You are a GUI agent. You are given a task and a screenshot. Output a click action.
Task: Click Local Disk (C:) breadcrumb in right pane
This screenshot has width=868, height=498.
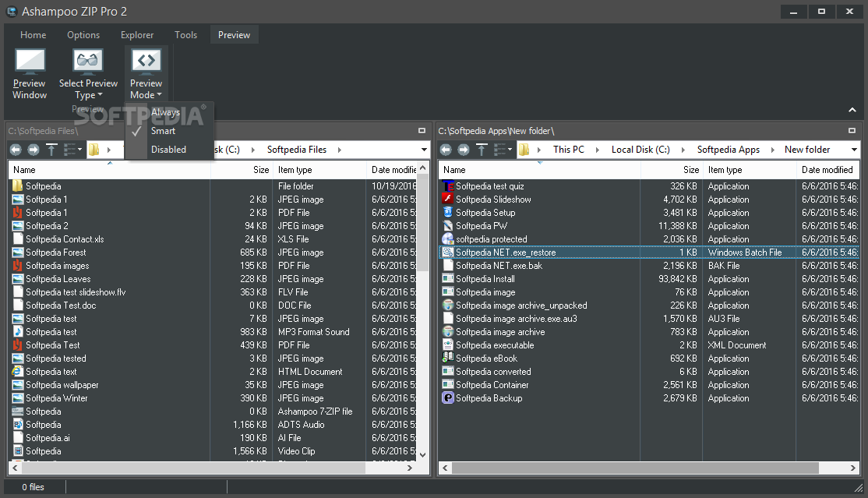[x=640, y=150]
